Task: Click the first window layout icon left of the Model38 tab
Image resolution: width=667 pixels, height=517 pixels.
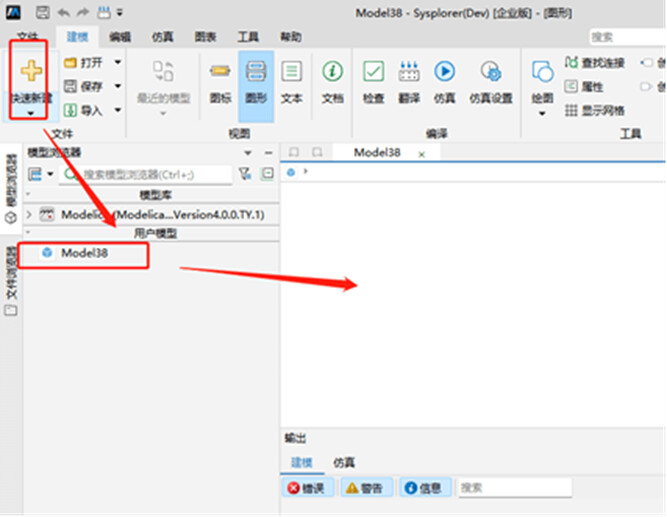Action: pyautogui.click(x=294, y=152)
